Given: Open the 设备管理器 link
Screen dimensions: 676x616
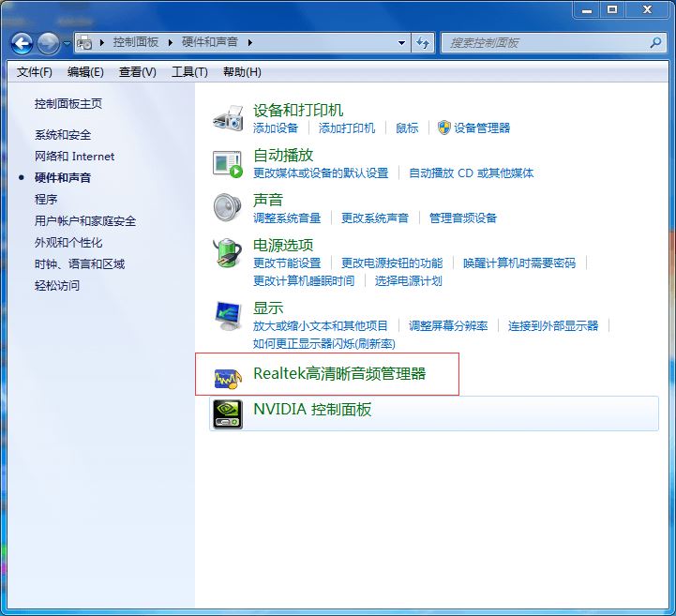Looking at the screenshot, I should [482, 128].
